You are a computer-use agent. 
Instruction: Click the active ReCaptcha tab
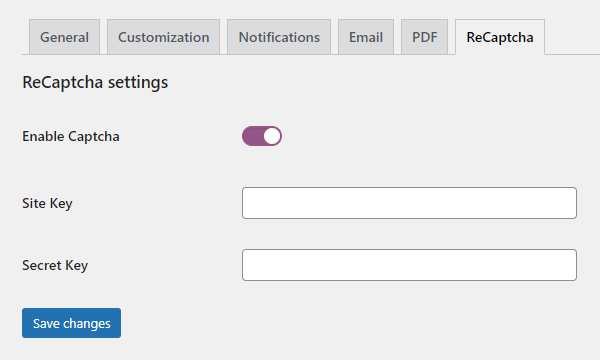pyautogui.click(x=500, y=37)
